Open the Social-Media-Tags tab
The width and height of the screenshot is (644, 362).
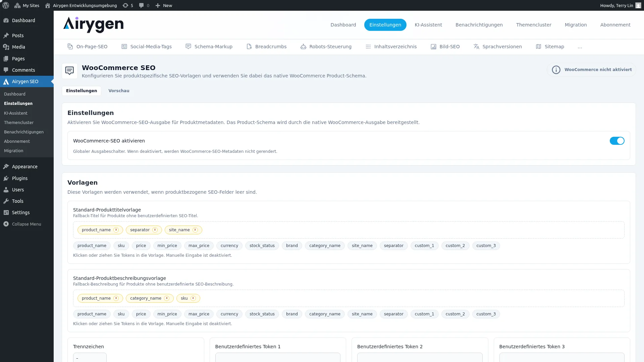coord(147,47)
